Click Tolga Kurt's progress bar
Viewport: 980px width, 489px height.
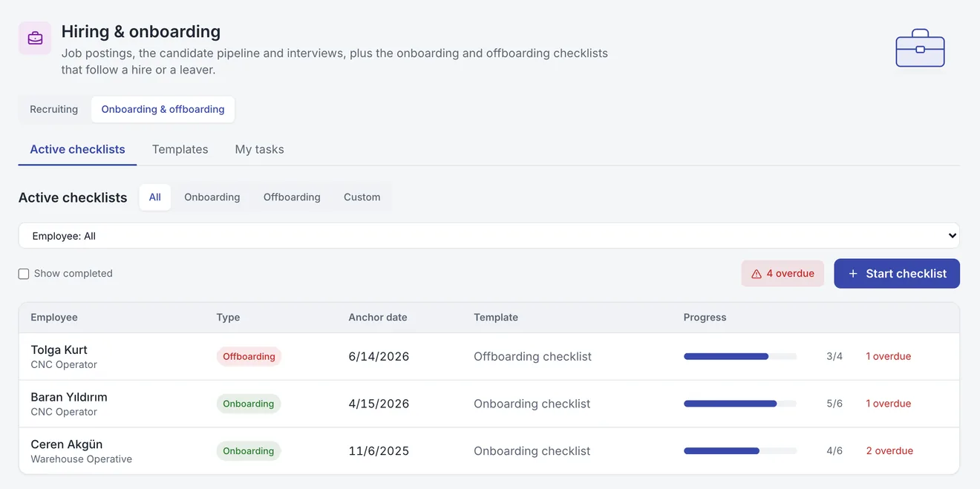[740, 357]
